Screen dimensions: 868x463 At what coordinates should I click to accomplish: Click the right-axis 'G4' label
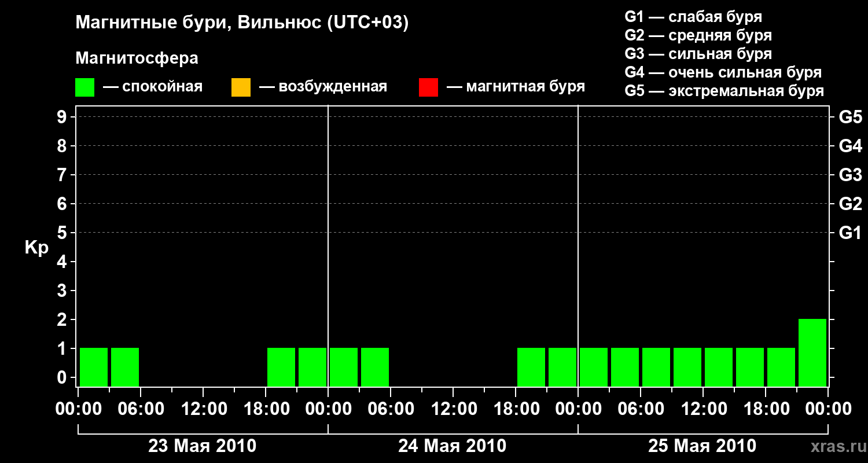pyautogui.click(x=851, y=146)
